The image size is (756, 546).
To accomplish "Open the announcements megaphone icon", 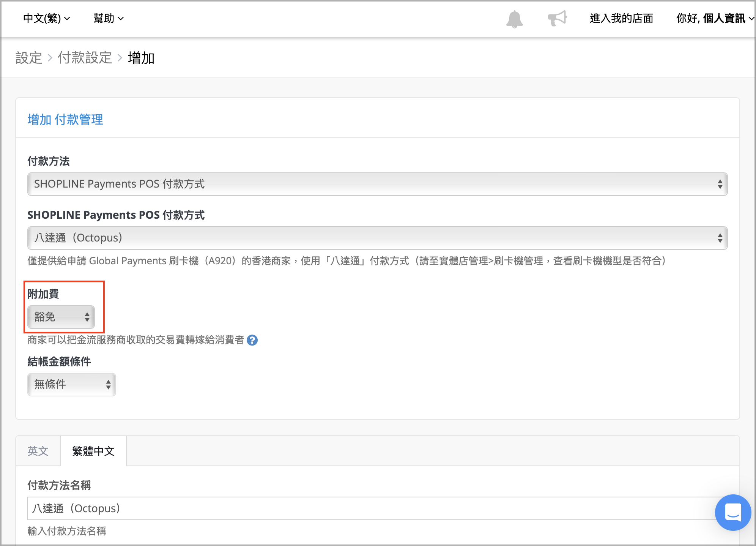I will click(x=557, y=18).
